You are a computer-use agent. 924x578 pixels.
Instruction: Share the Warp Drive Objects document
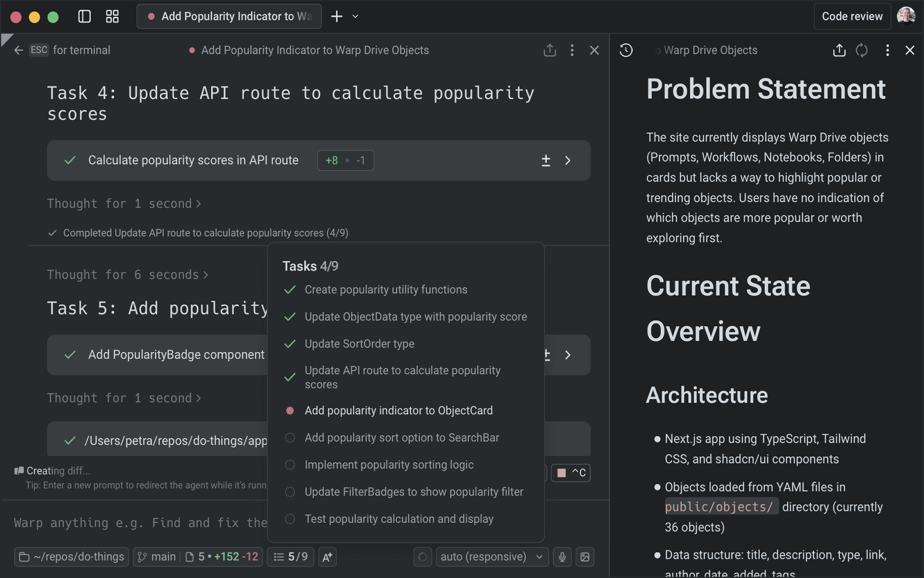click(x=839, y=50)
